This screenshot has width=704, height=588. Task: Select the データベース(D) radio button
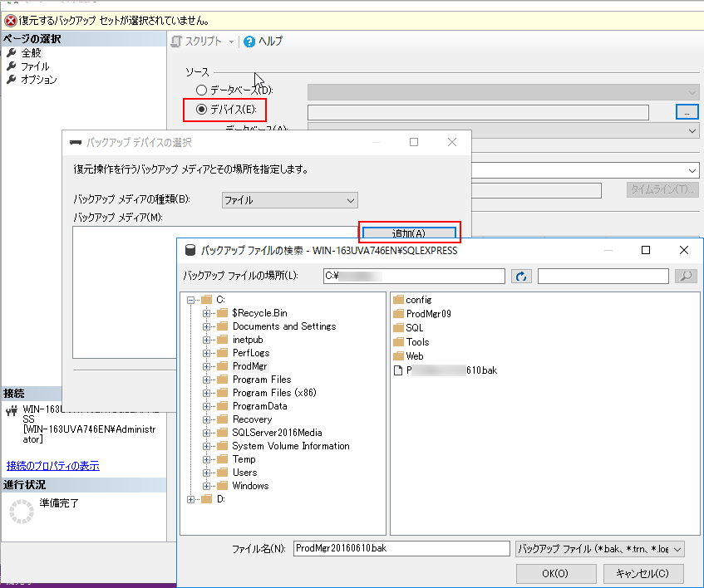202,90
